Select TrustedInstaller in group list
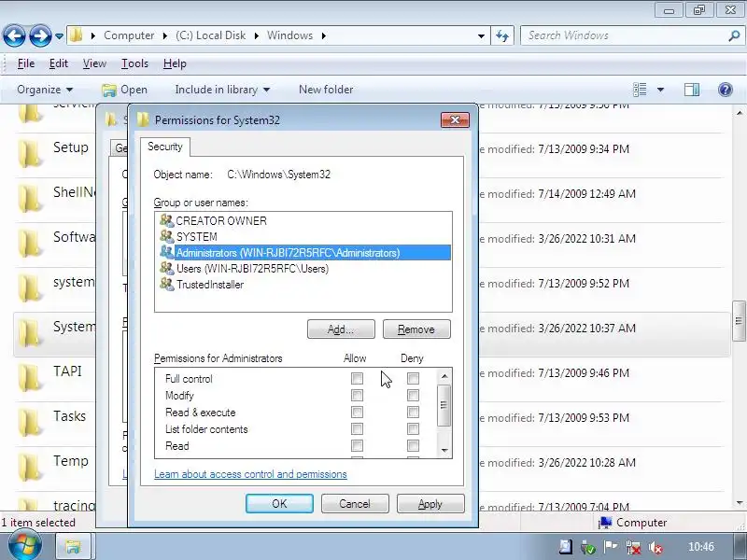The image size is (747, 560). point(303,285)
